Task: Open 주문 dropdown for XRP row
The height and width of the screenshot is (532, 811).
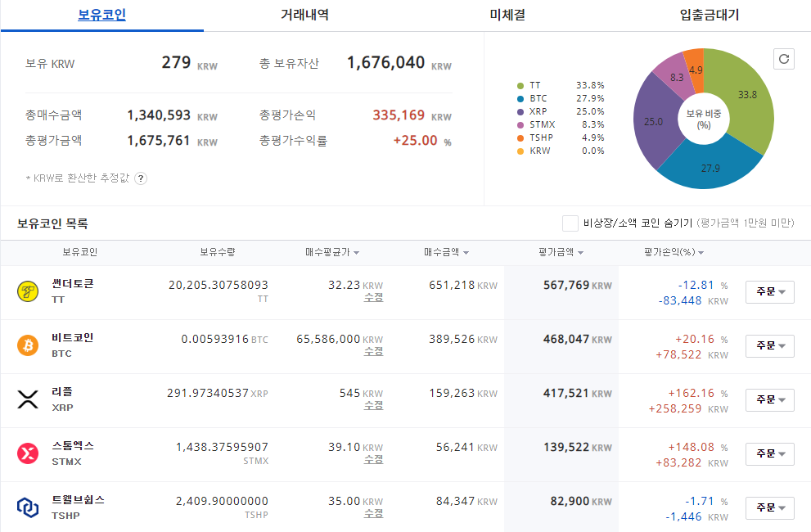Action: coord(769,400)
